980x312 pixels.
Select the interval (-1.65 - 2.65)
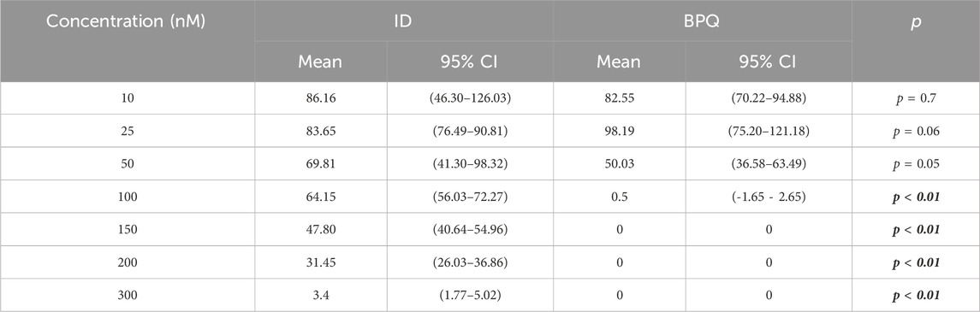pyautogui.click(x=769, y=197)
